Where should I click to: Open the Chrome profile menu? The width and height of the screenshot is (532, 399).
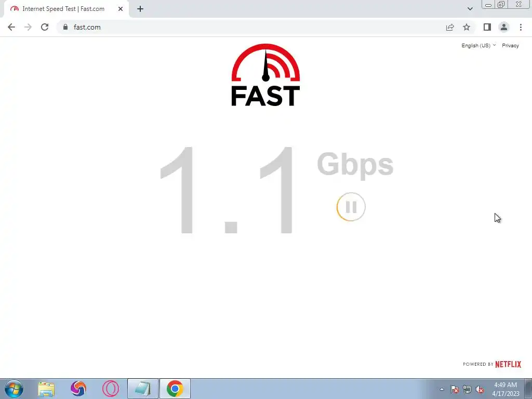pos(504,27)
